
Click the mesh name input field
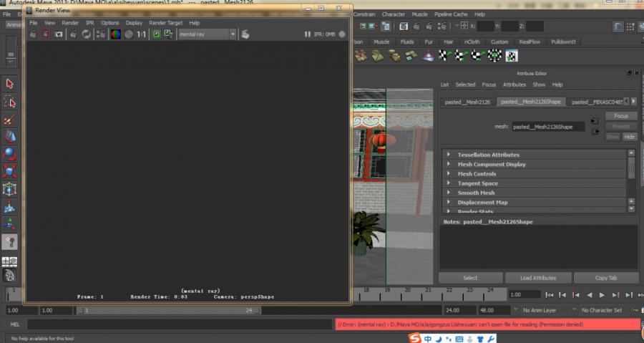[548, 127]
